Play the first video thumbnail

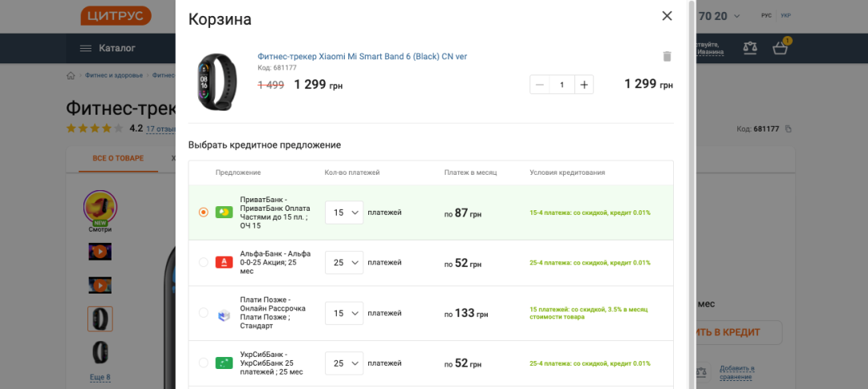100,252
